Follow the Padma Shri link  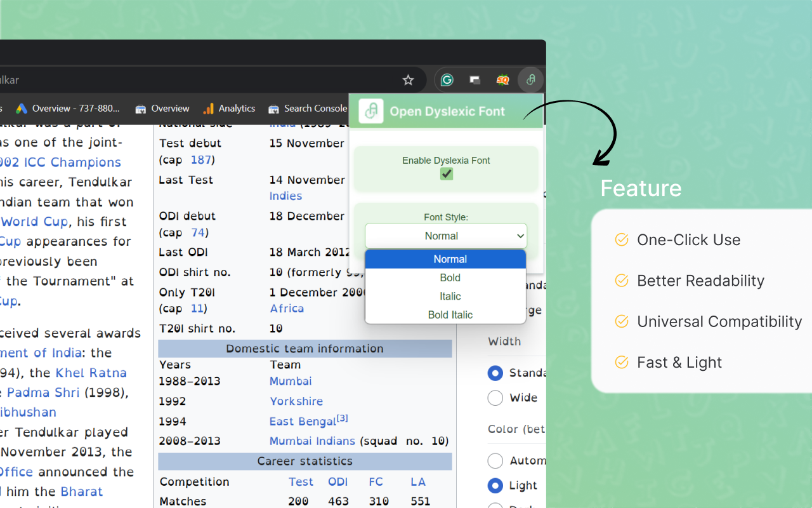43,392
